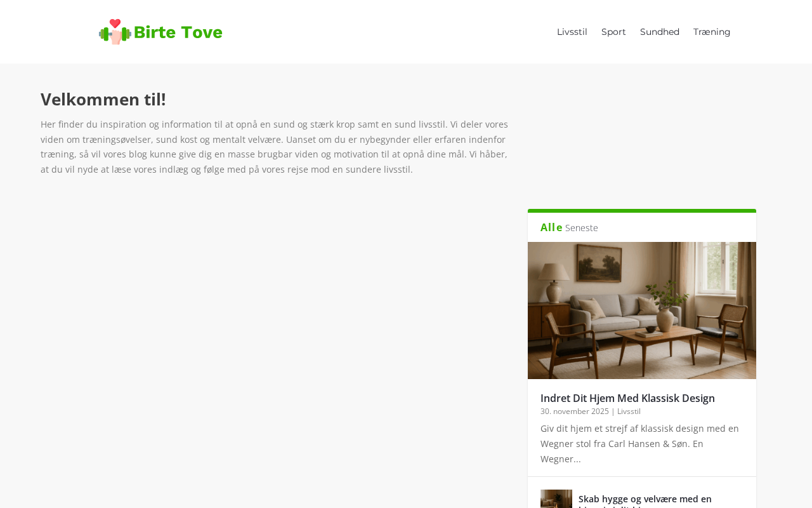Click the green bar above Alle tab
This screenshot has width=812, height=508.
[x=642, y=211]
